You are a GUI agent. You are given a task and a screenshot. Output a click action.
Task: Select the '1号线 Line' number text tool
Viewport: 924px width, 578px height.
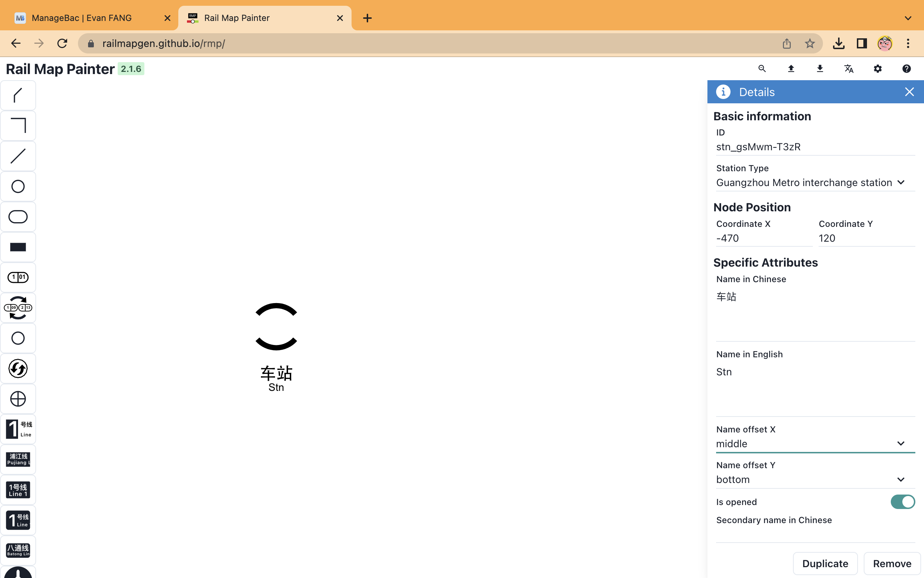(18, 429)
